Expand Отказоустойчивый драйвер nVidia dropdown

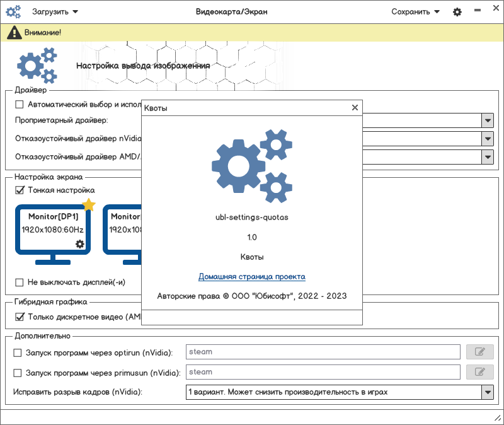tap(488, 139)
